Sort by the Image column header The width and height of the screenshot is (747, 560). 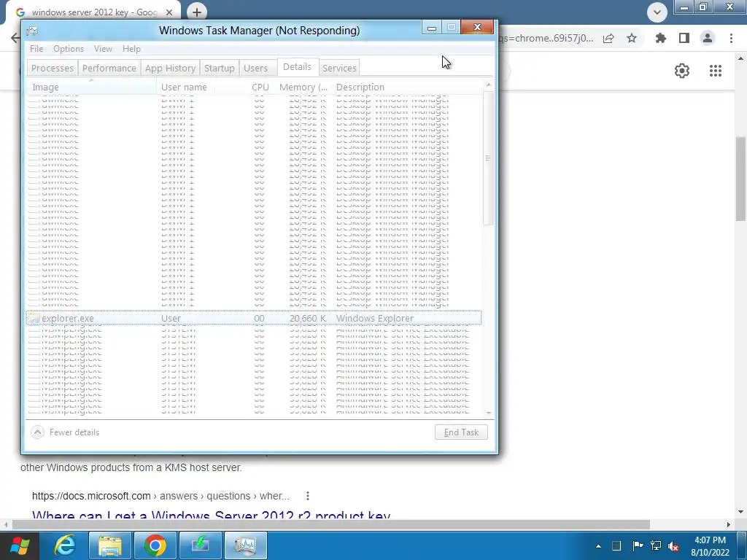point(91,87)
